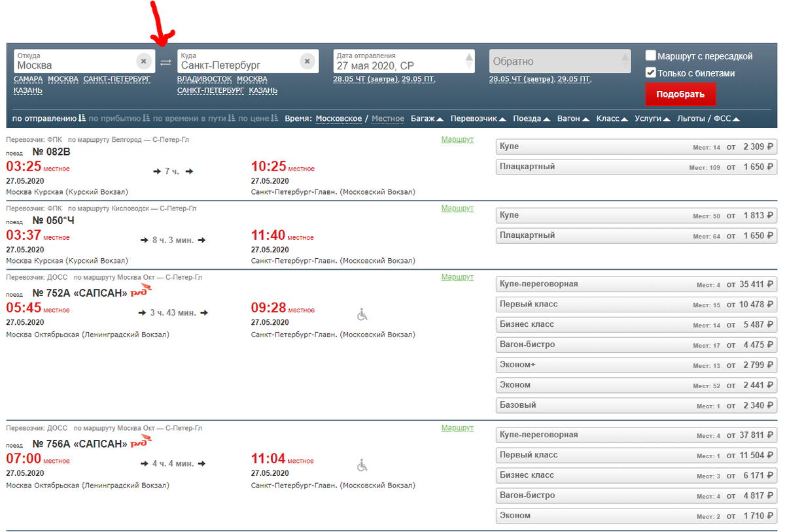Open Маршрут link for train 756A

tap(457, 428)
